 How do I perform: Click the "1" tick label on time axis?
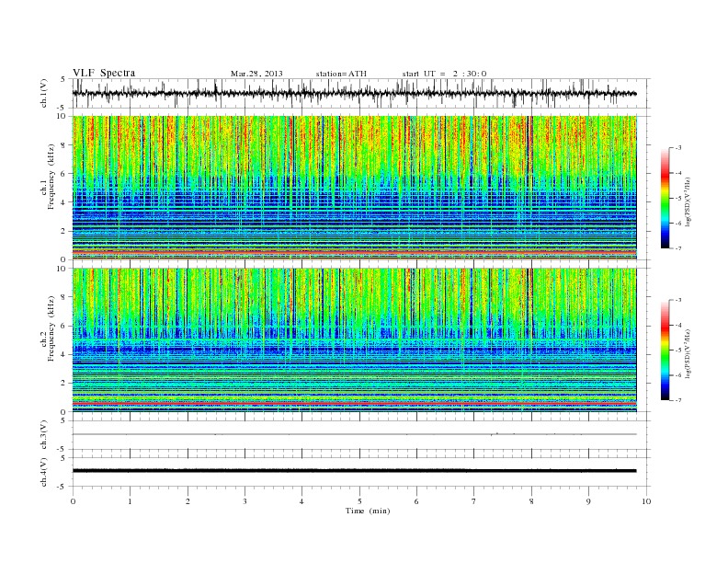coord(130,501)
